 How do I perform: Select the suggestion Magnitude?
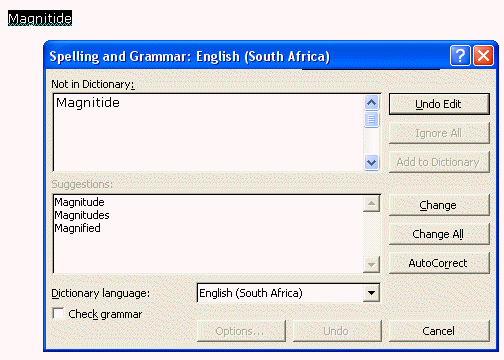point(79,202)
